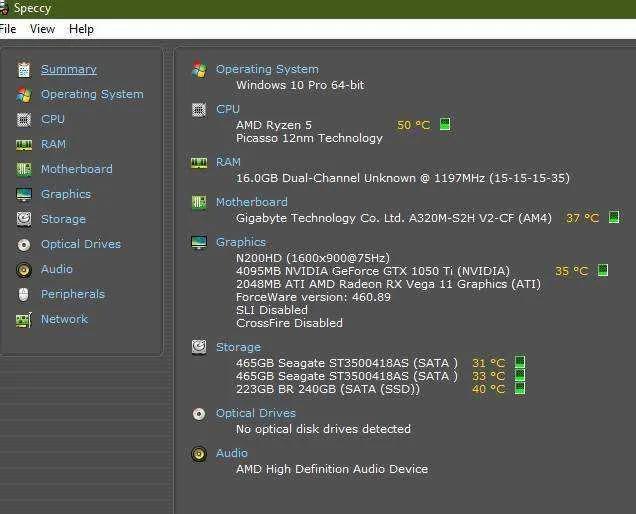This screenshot has width=636, height=514.
Task: Click the Optical Drives heading in summary
Action: pyautogui.click(x=256, y=413)
